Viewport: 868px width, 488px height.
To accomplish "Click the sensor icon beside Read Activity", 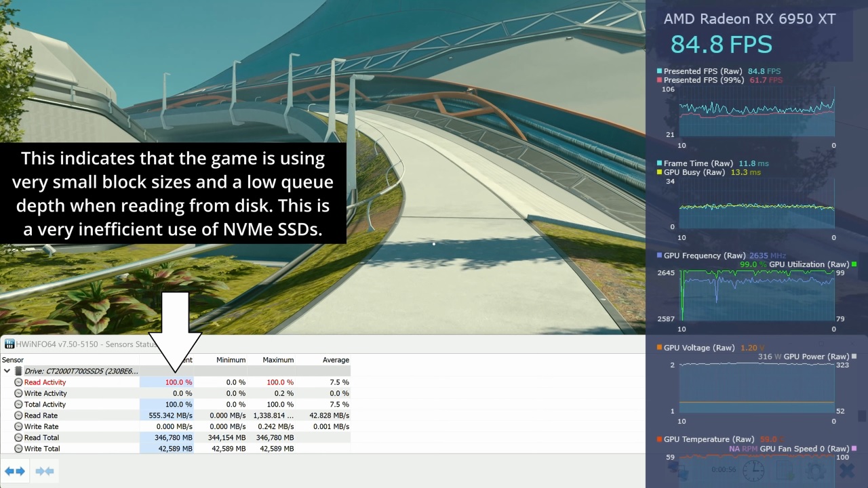I will point(19,382).
